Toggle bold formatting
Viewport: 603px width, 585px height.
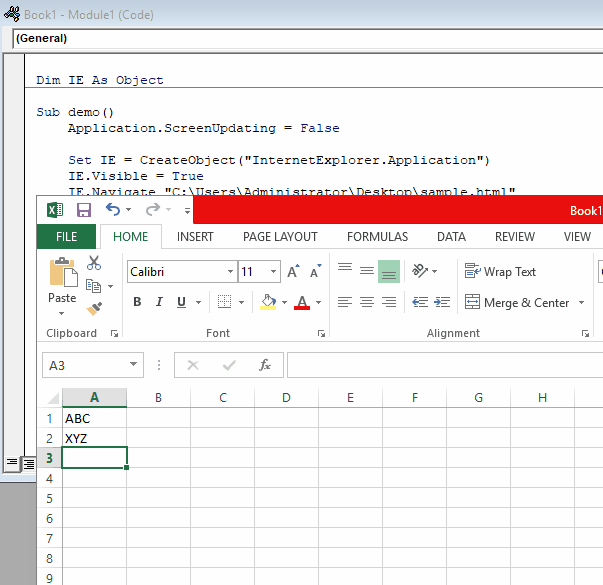tap(137, 302)
